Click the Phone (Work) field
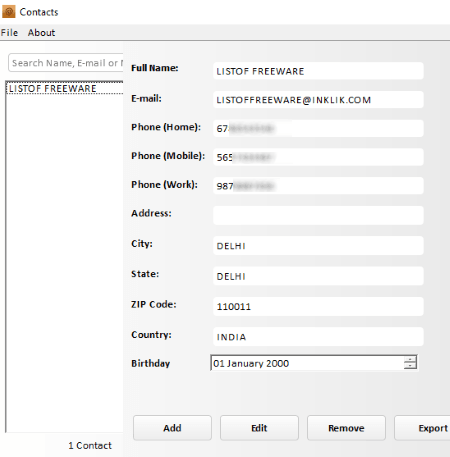The image size is (450, 457). [318, 186]
